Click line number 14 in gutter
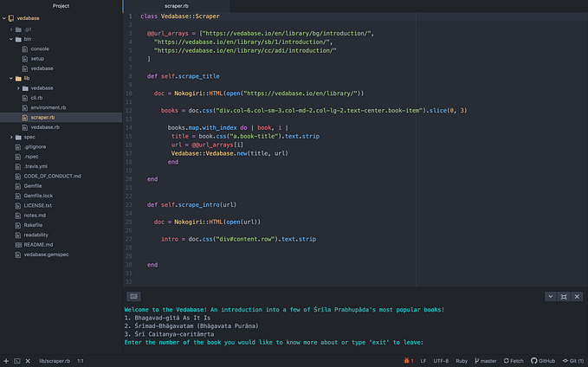Image resolution: width=588 pixels, height=367 pixels. [129, 128]
